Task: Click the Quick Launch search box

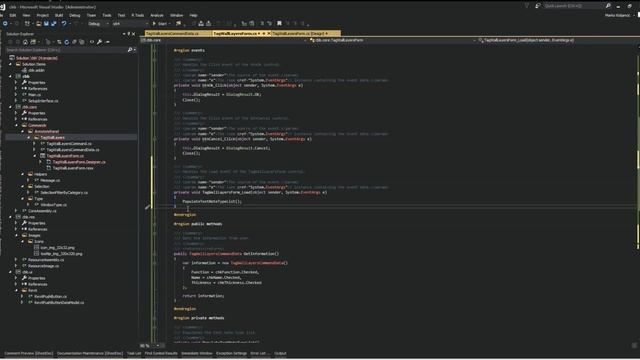Action: pyautogui.click(x=573, y=6)
